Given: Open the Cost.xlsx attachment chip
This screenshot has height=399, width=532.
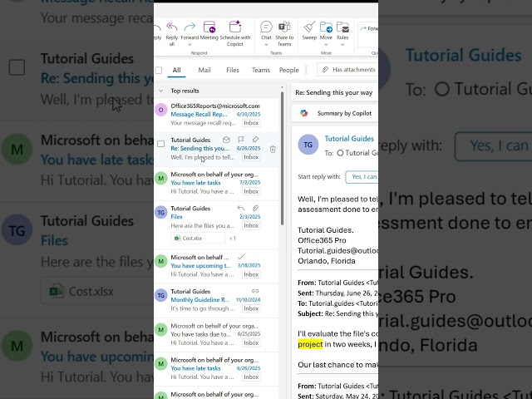Looking at the screenshot, I should 198,239.
